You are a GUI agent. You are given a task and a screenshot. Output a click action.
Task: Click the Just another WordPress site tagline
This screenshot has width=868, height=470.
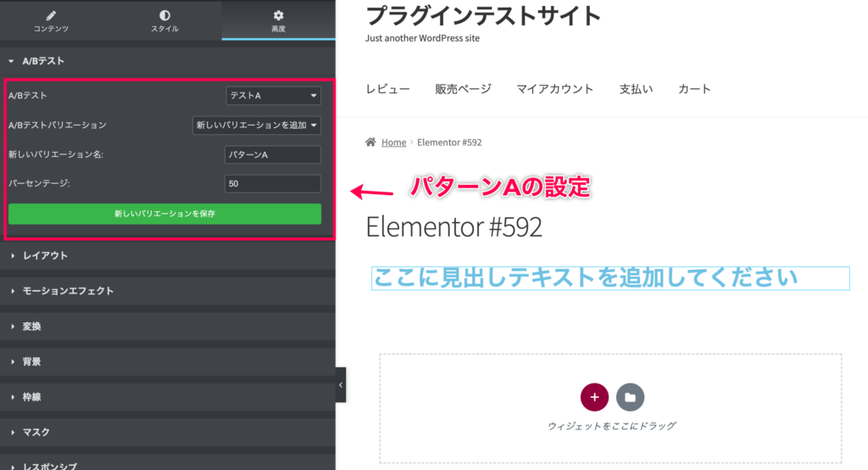(422, 38)
